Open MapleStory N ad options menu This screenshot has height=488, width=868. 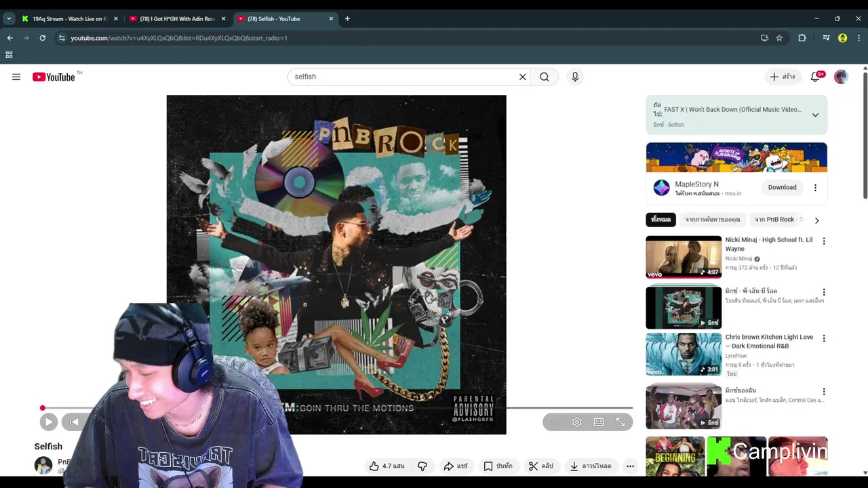(x=815, y=188)
